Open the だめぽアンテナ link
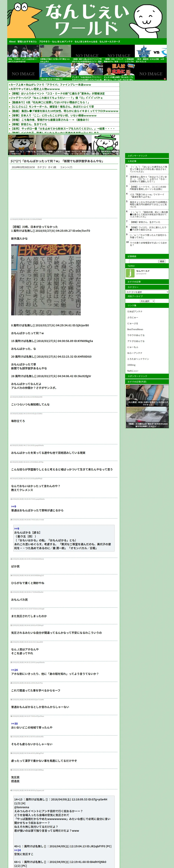This screenshot has width=174, height=868. (x=135, y=312)
